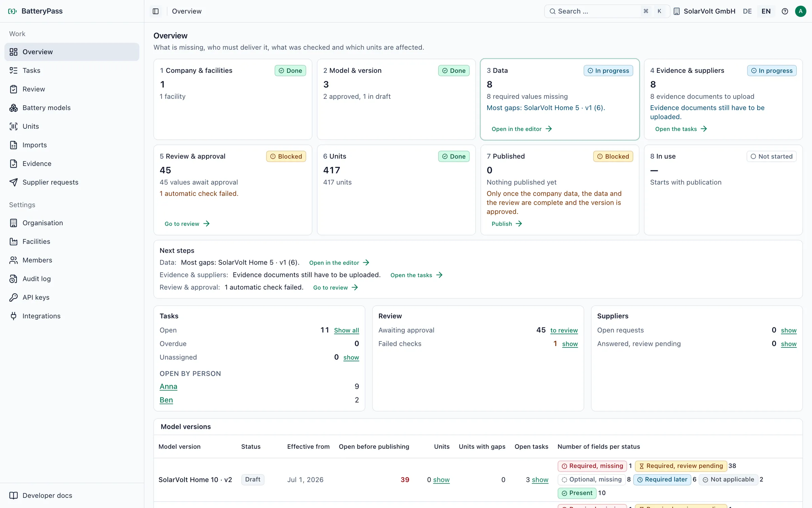Switch language to DE
Image resolution: width=812 pixels, height=508 pixels.
tap(747, 11)
